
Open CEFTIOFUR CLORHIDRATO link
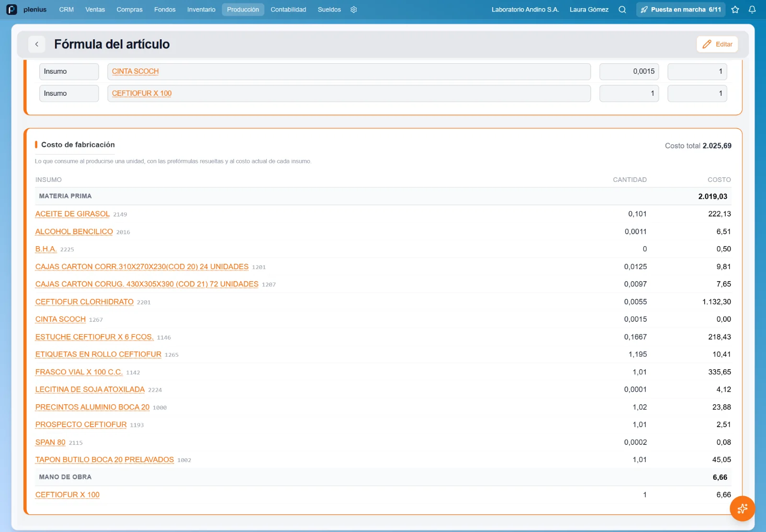[x=84, y=302]
